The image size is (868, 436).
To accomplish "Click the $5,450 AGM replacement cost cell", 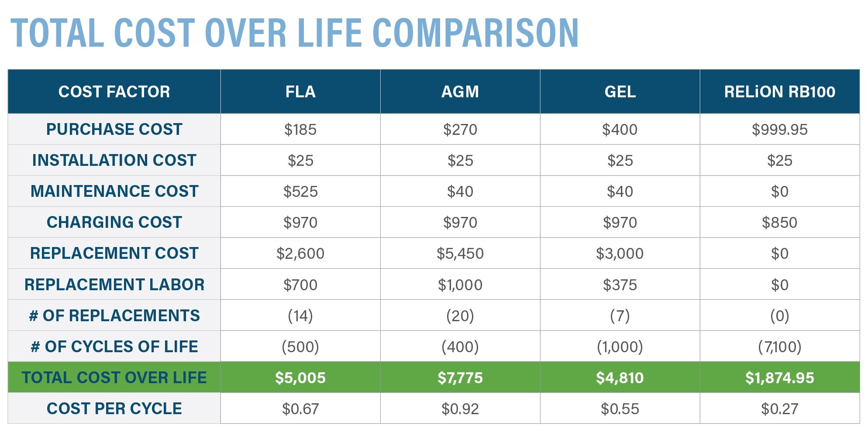I will 460,253.
